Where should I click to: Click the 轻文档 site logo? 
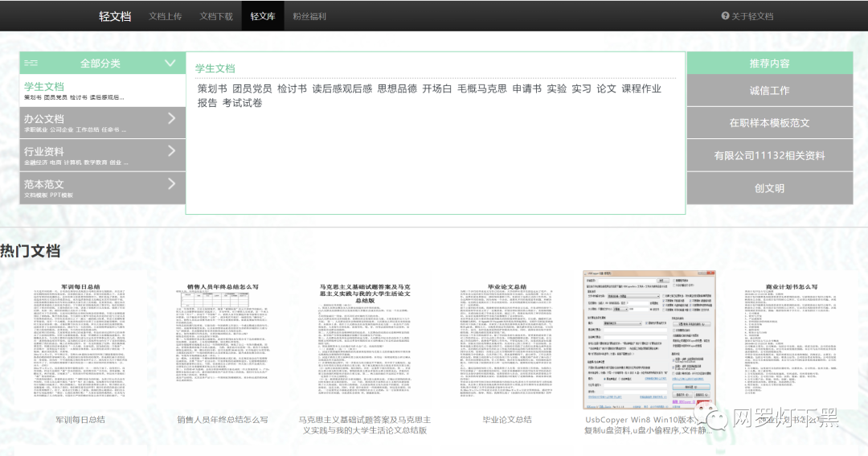click(x=115, y=16)
